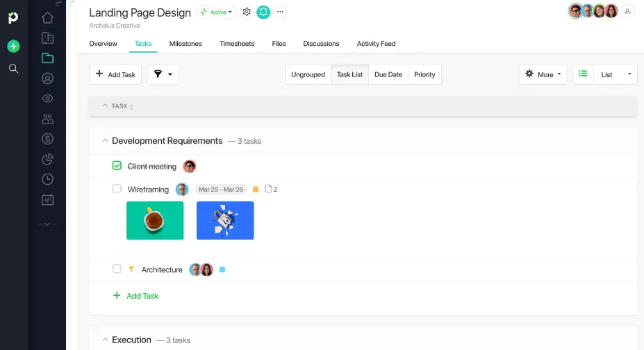This screenshot has height=350, width=644.
Task: Open the Active status dropdown
Action: click(217, 12)
